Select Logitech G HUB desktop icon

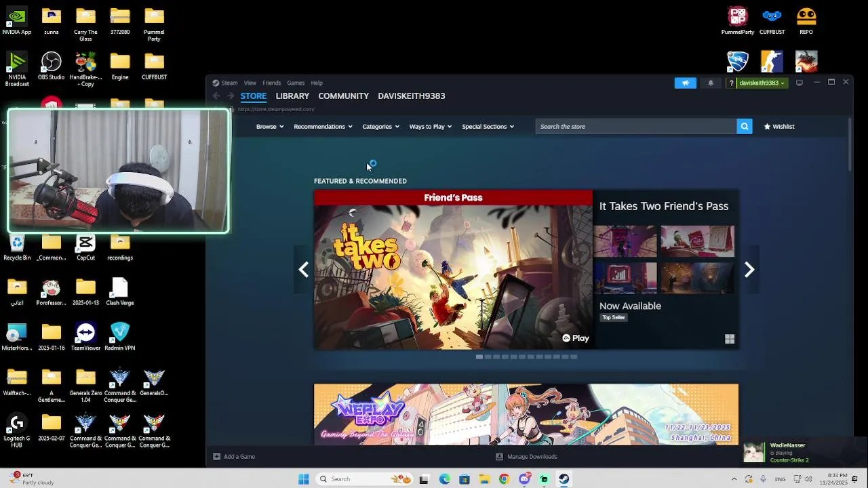coord(17,430)
